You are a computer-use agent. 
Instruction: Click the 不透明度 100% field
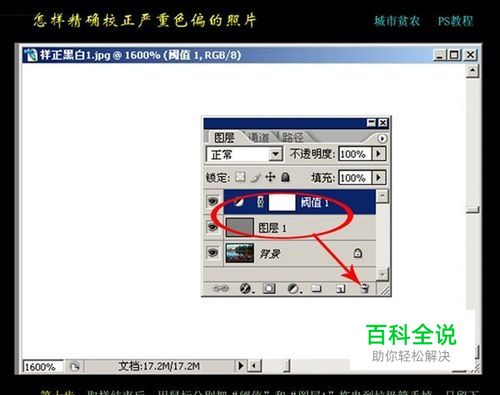[355, 154]
